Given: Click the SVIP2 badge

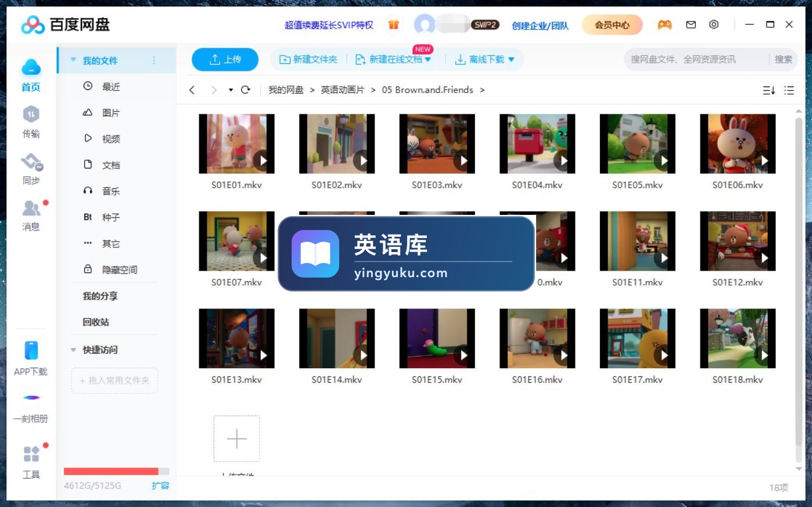Looking at the screenshot, I should pyautogui.click(x=485, y=25).
